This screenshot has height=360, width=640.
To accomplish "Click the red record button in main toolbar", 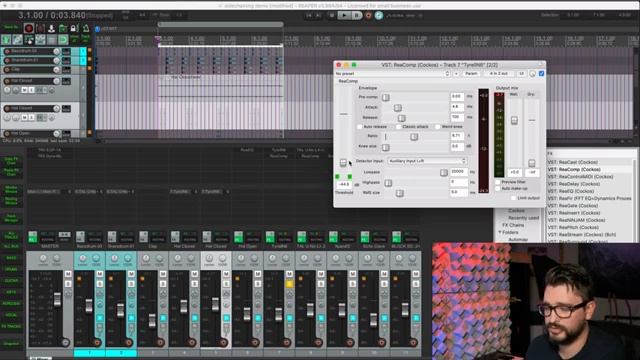I will tap(29, 28).
